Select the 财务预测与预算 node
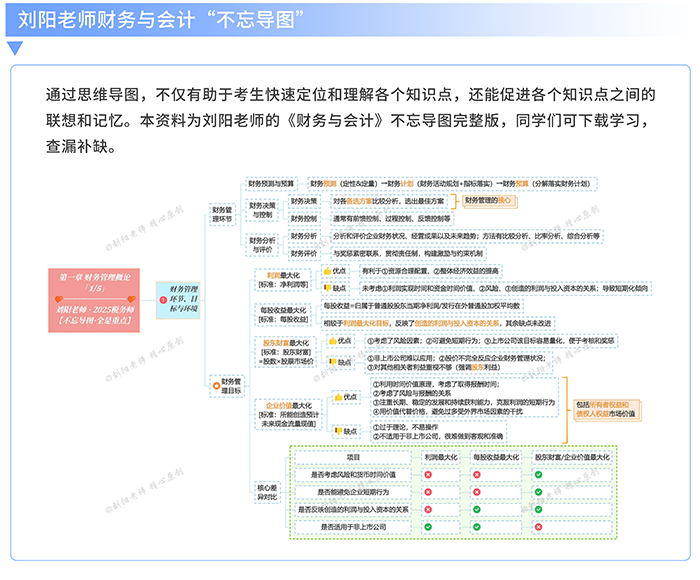This screenshot has width=700, height=580. tap(271, 184)
